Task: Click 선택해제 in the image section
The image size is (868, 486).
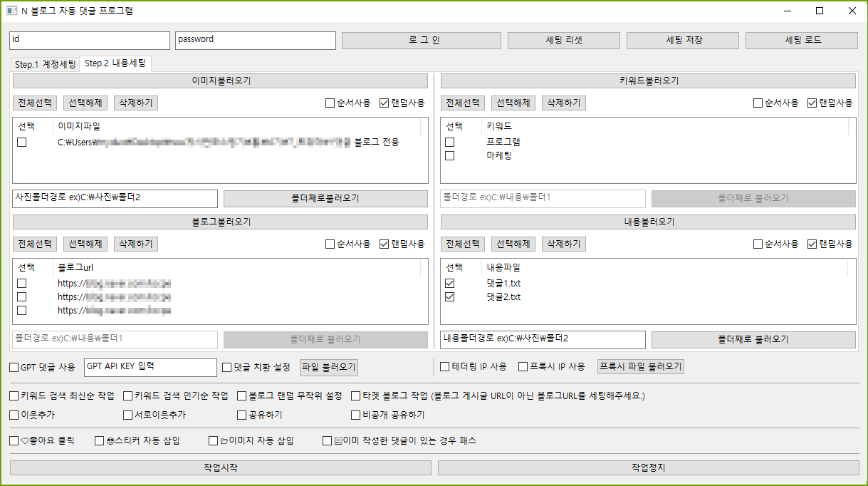Action: click(85, 103)
